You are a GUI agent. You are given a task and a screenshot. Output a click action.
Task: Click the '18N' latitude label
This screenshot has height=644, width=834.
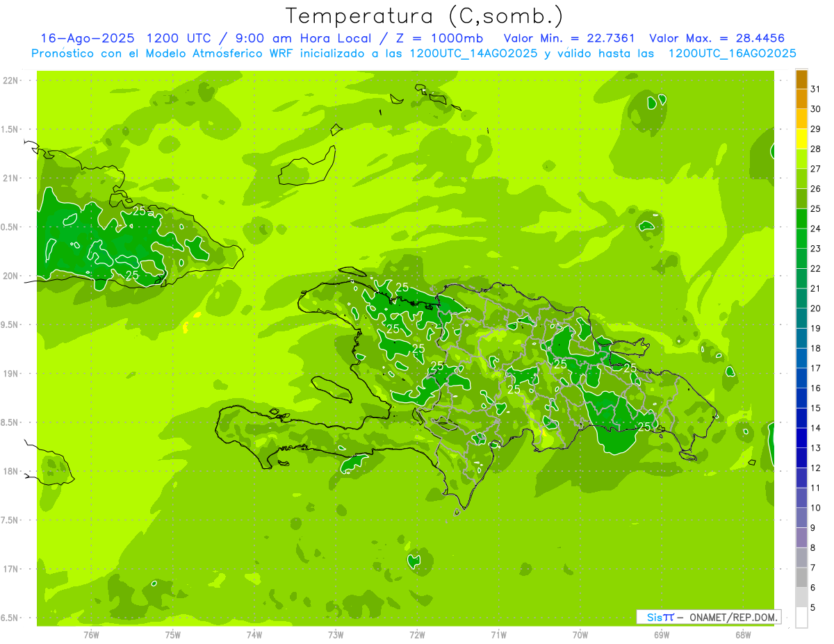click(10, 471)
